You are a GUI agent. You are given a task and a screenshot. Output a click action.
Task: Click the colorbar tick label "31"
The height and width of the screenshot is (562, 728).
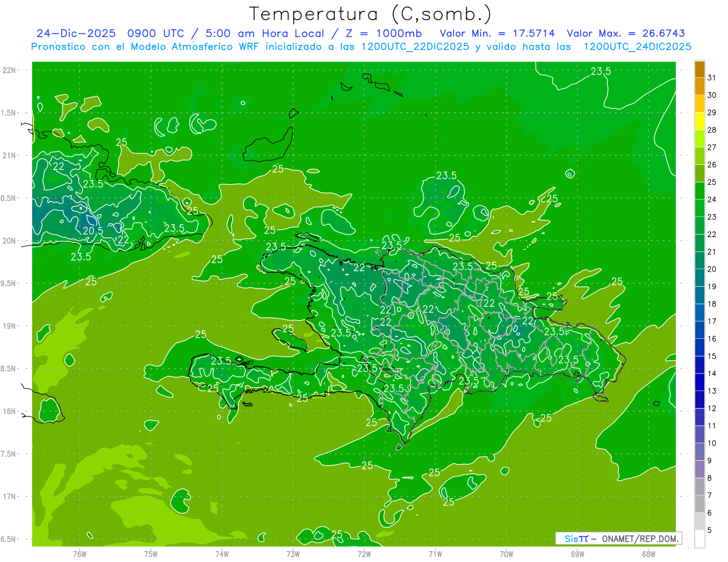[712, 78]
